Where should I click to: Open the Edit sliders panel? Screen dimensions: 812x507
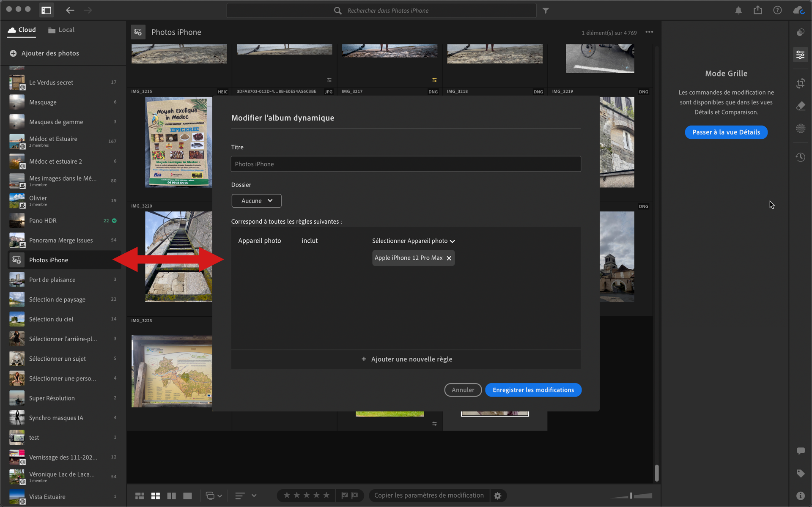click(801, 55)
